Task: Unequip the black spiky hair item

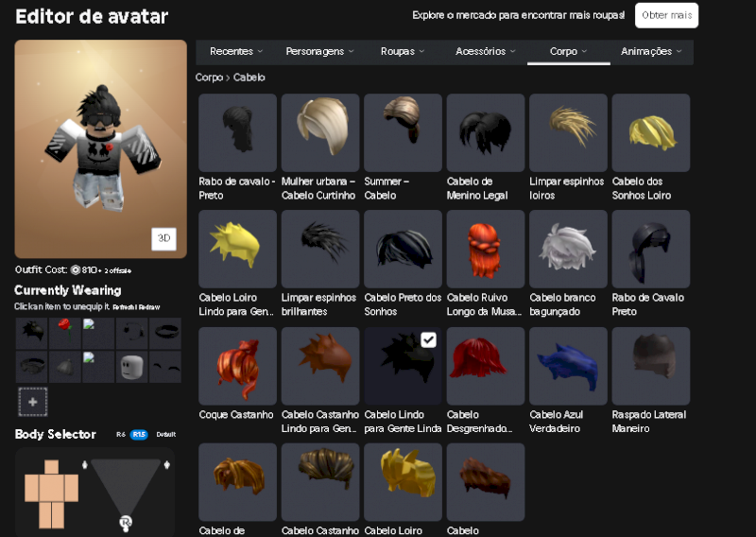Action: 32,333
